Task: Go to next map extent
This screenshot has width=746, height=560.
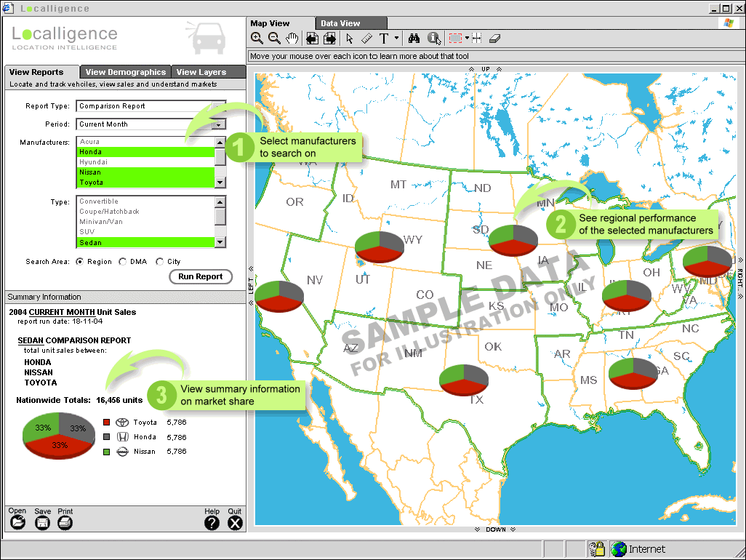Action: coord(329,39)
